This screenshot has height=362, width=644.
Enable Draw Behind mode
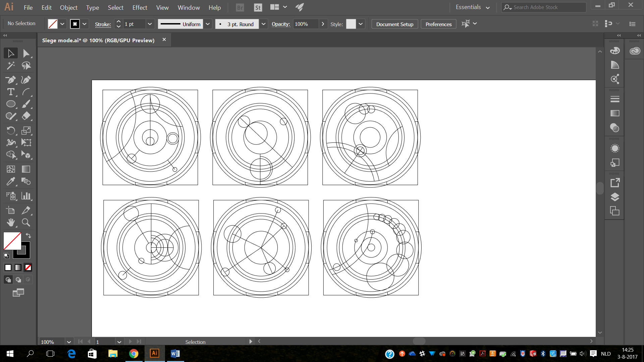point(18,280)
